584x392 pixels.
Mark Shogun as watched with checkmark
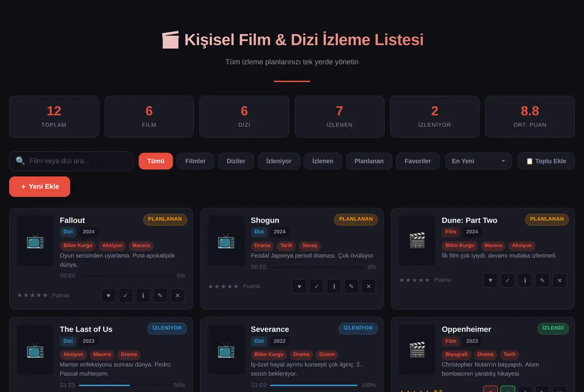coord(316,286)
